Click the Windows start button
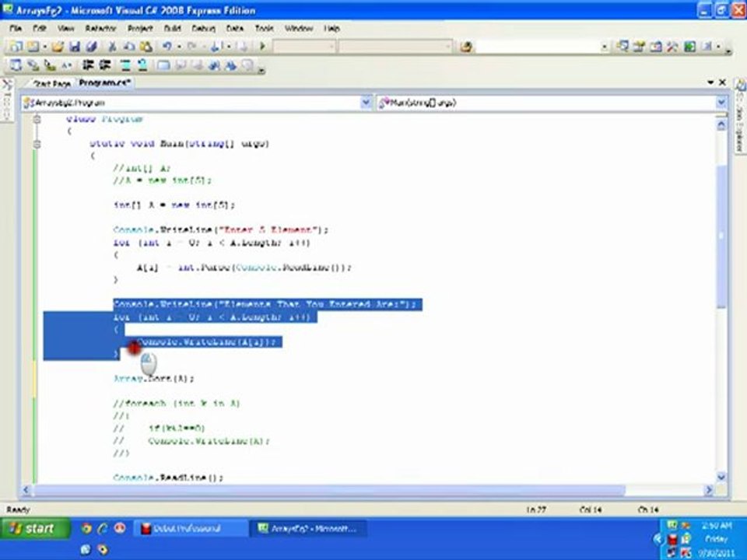The image size is (747, 560). (35, 529)
